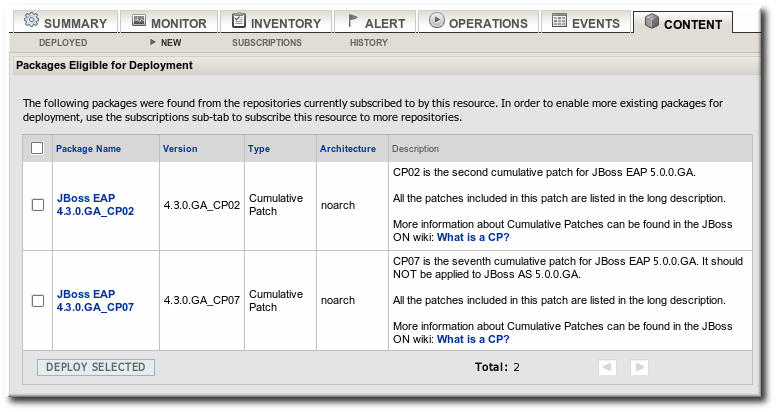Sort by Package Name column header

pyautogui.click(x=88, y=149)
